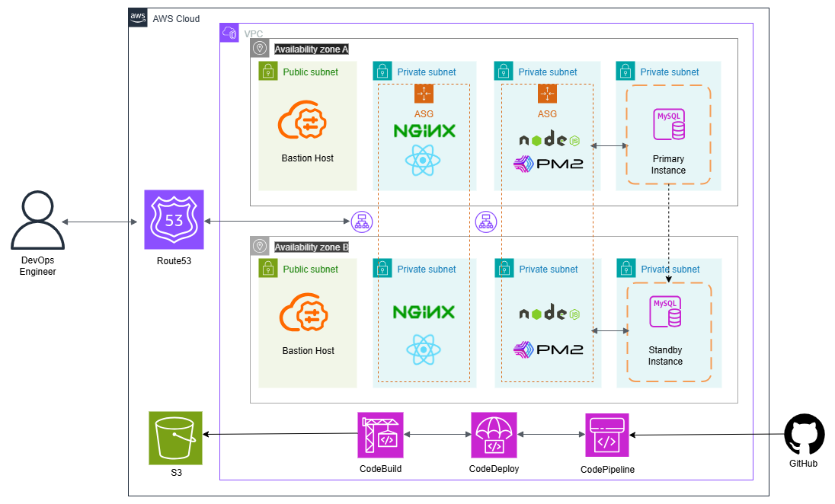This screenshot has height=504, width=835.
Task: Select the Route53 service icon
Action: 174,221
